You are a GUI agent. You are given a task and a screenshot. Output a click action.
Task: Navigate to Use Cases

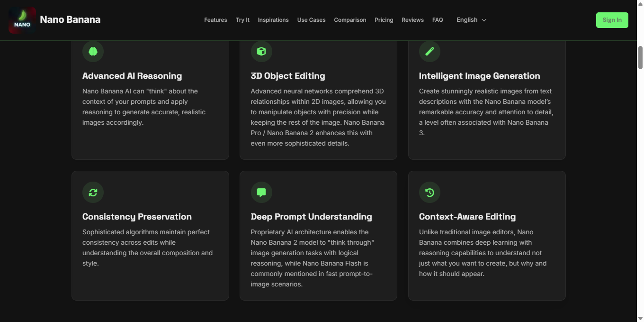(x=311, y=20)
